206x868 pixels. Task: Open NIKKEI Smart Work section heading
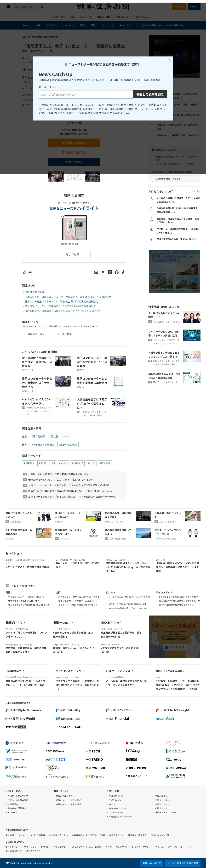tap(170, 671)
